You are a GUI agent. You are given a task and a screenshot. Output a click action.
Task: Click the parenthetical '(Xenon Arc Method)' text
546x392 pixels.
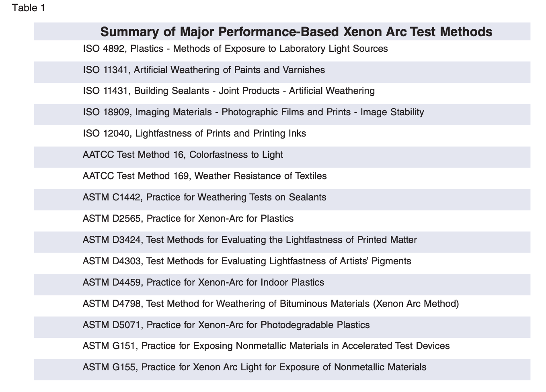click(416, 304)
